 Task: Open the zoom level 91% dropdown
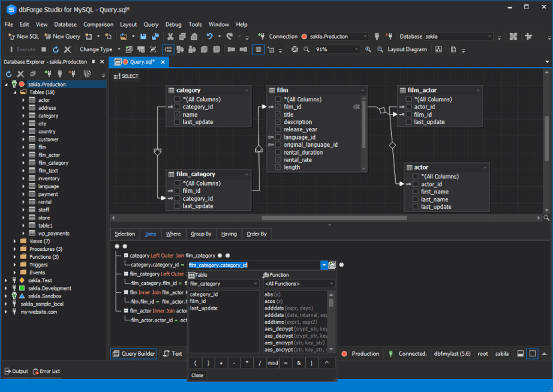(x=356, y=49)
